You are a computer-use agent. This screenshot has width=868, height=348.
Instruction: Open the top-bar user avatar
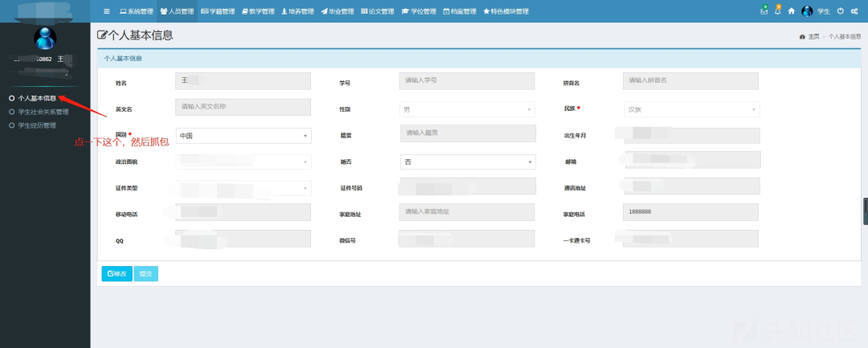click(807, 11)
